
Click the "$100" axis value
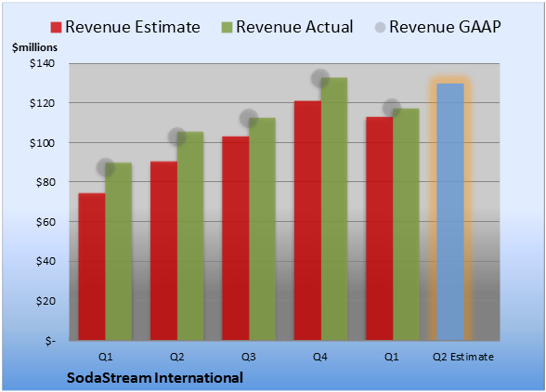point(42,143)
